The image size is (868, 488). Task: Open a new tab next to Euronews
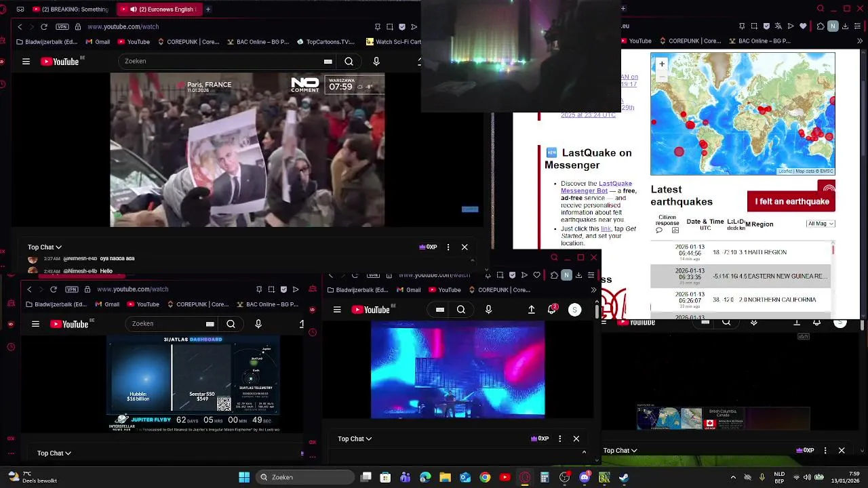click(x=208, y=9)
